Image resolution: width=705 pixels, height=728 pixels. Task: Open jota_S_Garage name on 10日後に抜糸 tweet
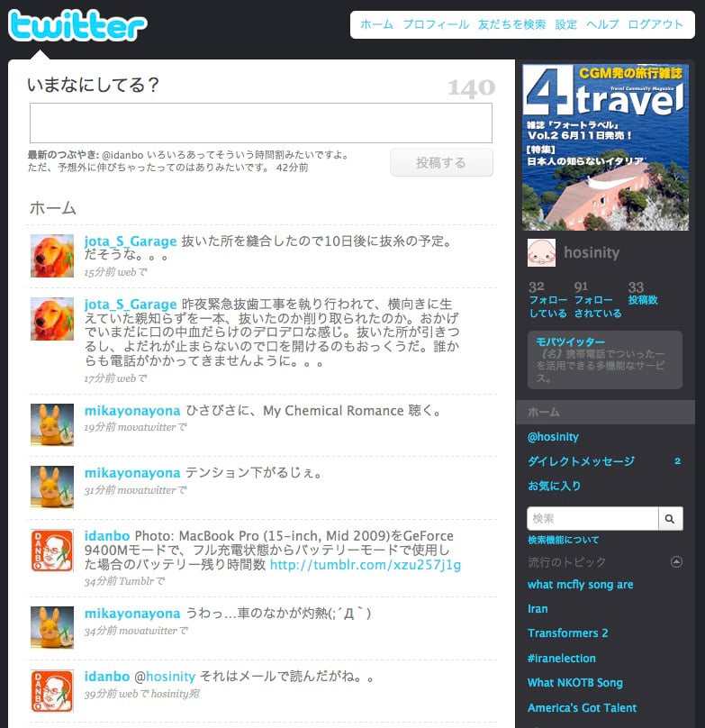click(x=131, y=241)
